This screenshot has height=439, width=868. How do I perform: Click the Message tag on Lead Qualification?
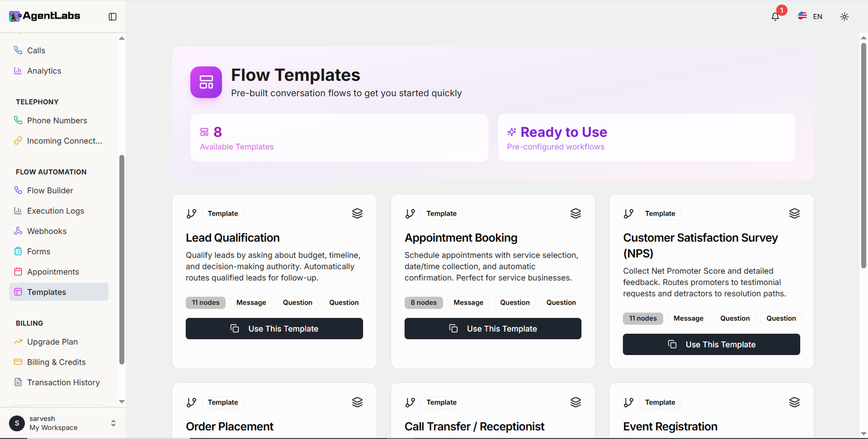[251, 302]
